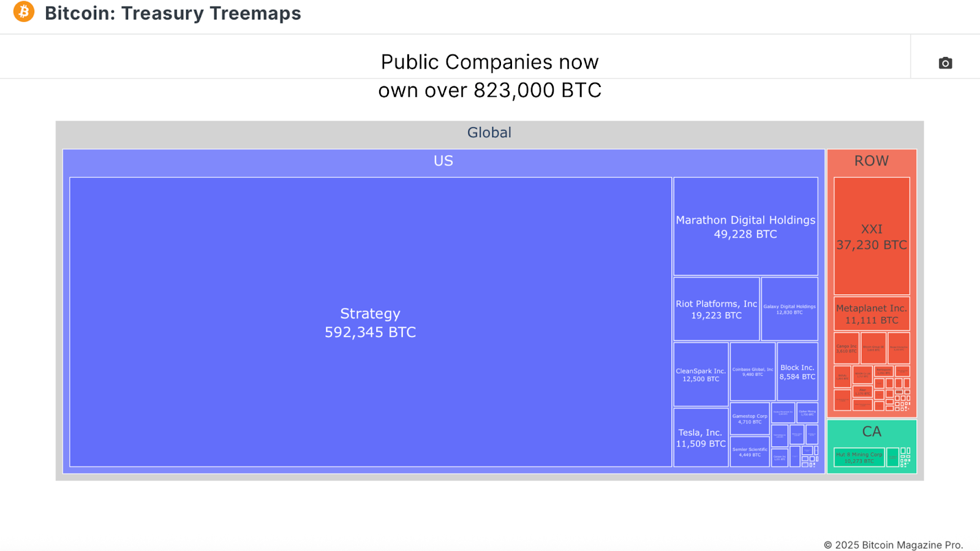Click the Riot Platforms, Inc tile
The image size is (980, 551).
click(x=715, y=310)
